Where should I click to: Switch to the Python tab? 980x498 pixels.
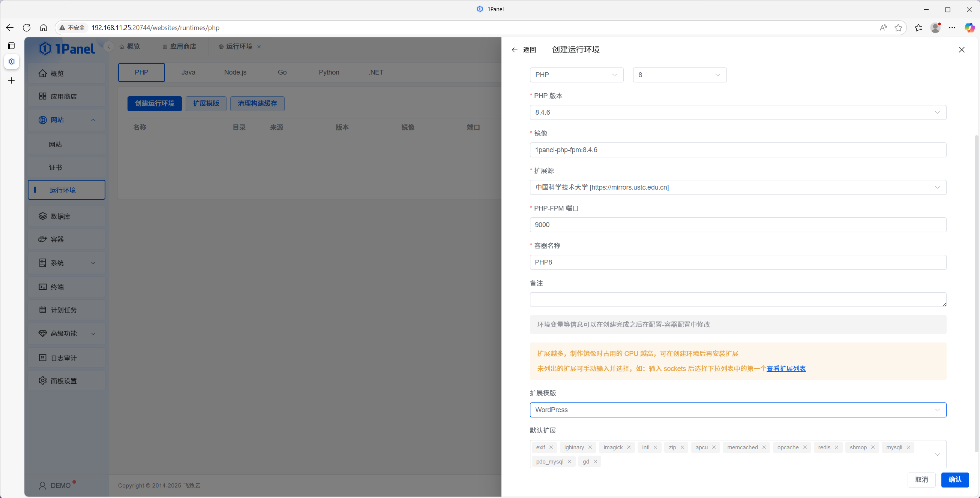[x=329, y=72]
